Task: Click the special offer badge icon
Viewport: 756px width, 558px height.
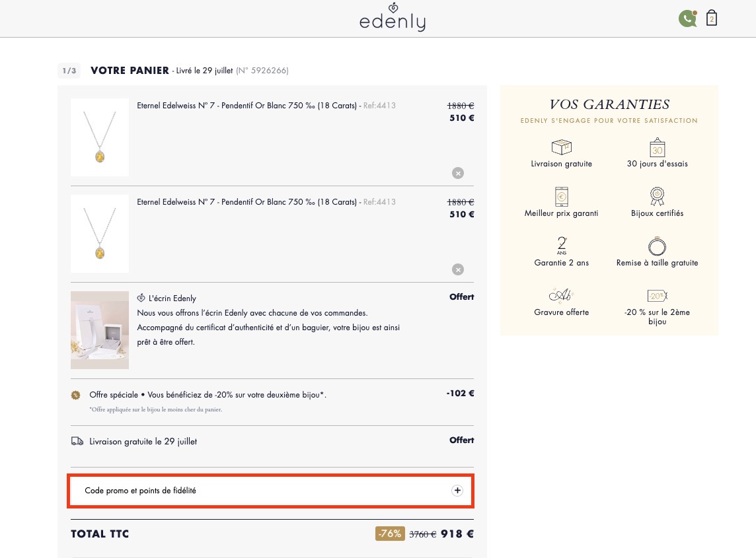Action: pos(76,395)
